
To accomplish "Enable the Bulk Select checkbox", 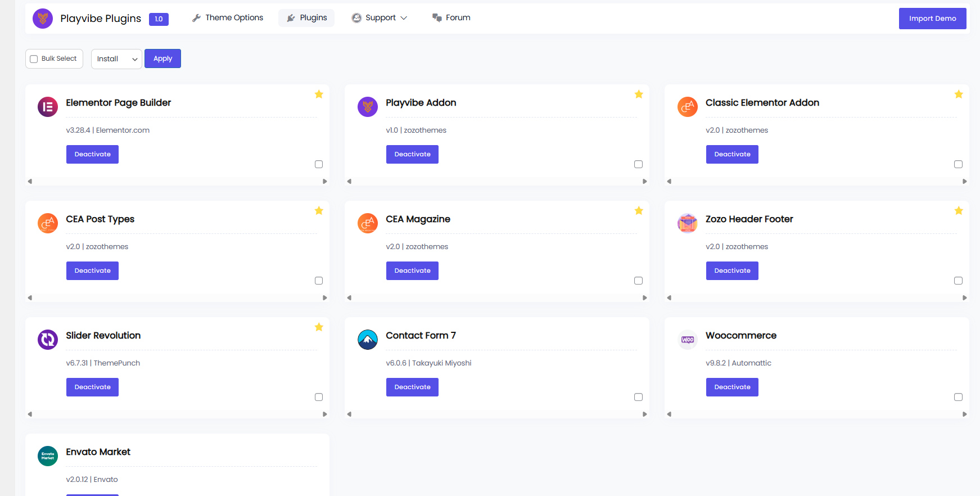I will coord(34,59).
